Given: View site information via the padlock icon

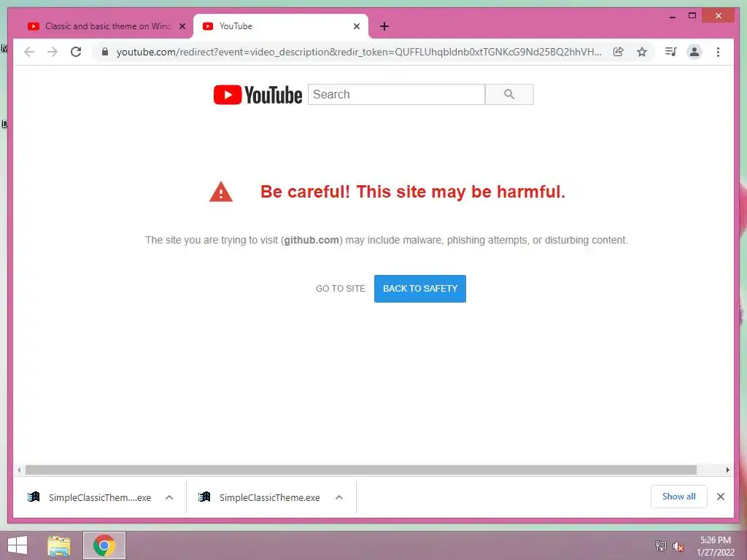Looking at the screenshot, I should pyautogui.click(x=105, y=52).
